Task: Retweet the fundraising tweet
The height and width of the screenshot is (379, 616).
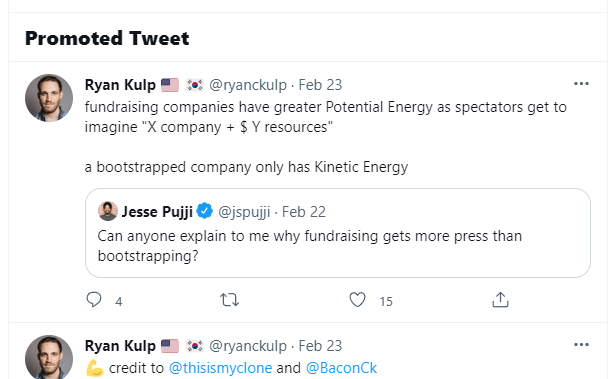Action: click(229, 300)
